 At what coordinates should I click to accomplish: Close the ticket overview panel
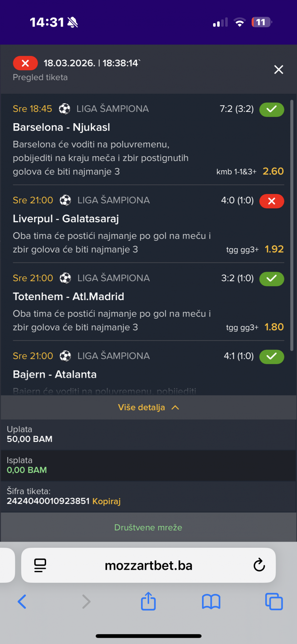(278, 70)
